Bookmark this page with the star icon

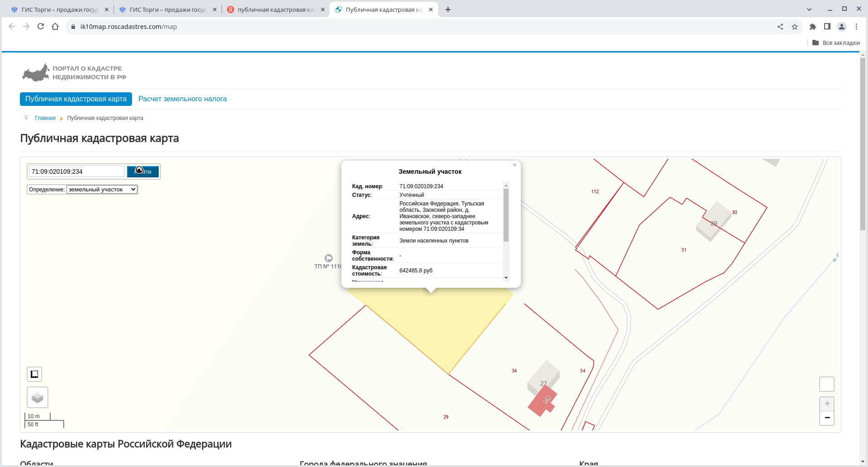795,27
